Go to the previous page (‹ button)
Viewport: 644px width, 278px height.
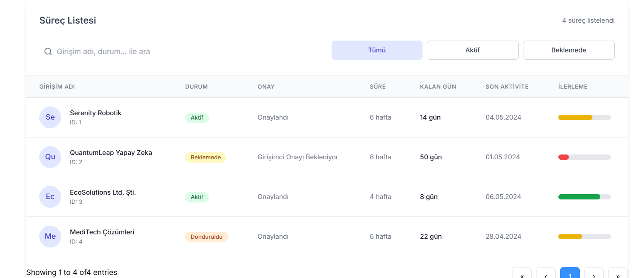(x=546, y=274)
